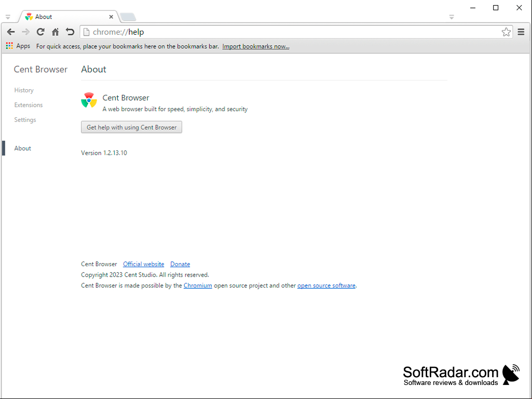
Task: Maximize the browser window
Action: 496,7
